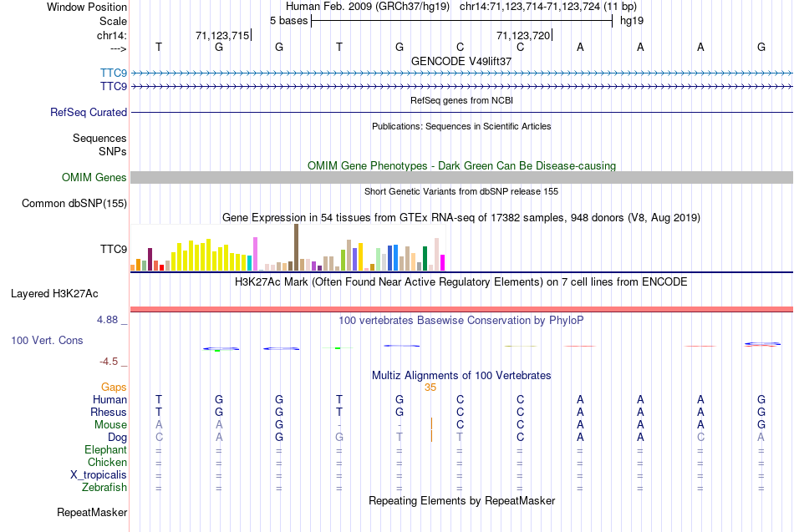
Task: Click the dark blue TTC9 gene label
Action: (114, 86)
